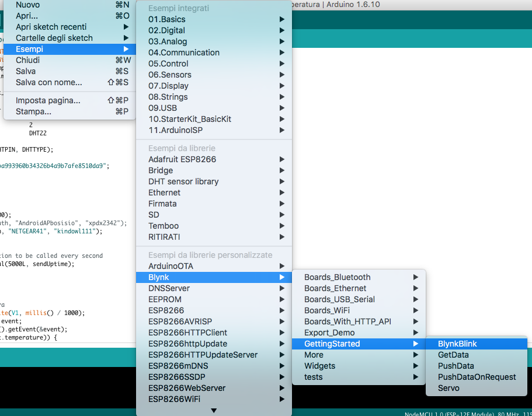Open the DHT sensor library examples
This screenshot has height=416, width=532.
183,181
